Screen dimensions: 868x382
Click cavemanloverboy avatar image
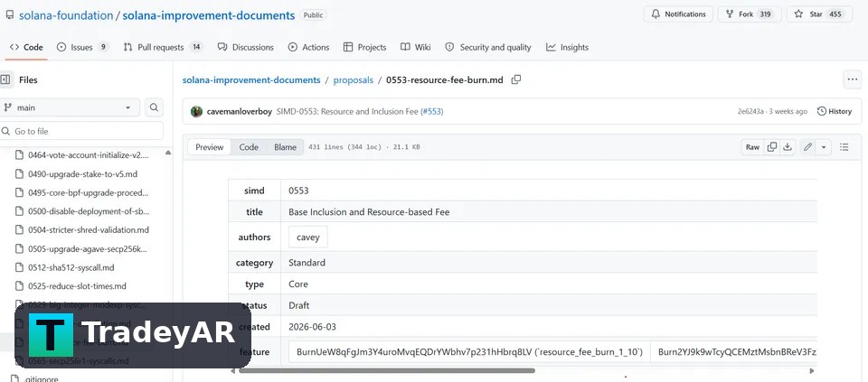(196, 112)
